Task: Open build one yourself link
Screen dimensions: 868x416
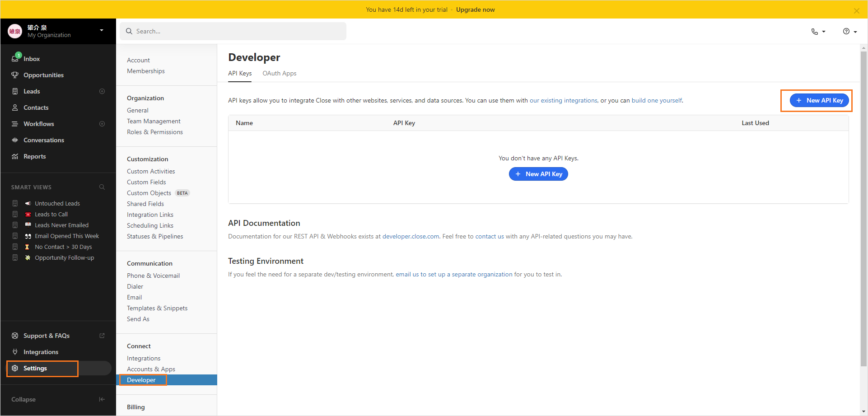Action: click(657, 100)
